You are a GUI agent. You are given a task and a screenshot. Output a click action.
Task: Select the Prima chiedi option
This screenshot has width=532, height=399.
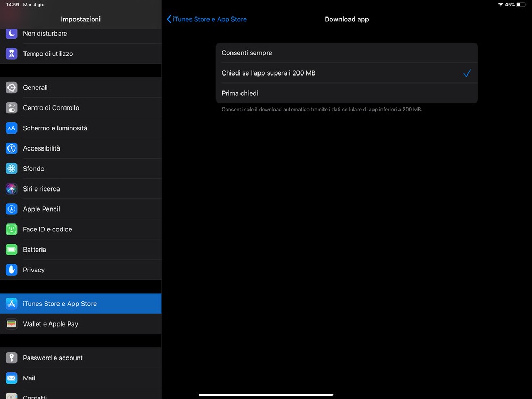[347, 93]
